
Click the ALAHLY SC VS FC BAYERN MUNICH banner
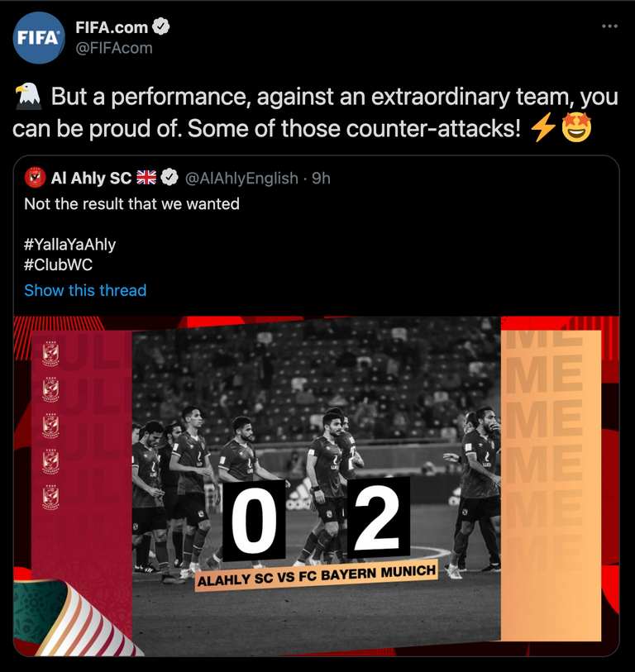tap(317, 576)
